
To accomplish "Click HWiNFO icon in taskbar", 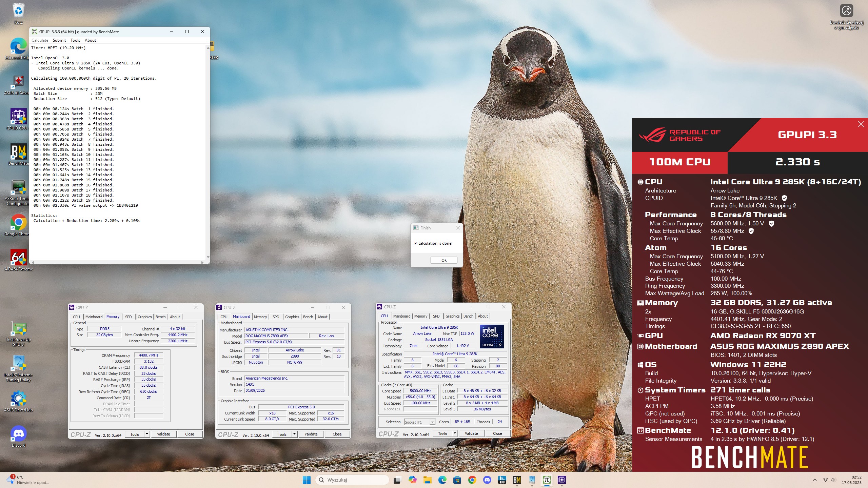I will 502,480.
